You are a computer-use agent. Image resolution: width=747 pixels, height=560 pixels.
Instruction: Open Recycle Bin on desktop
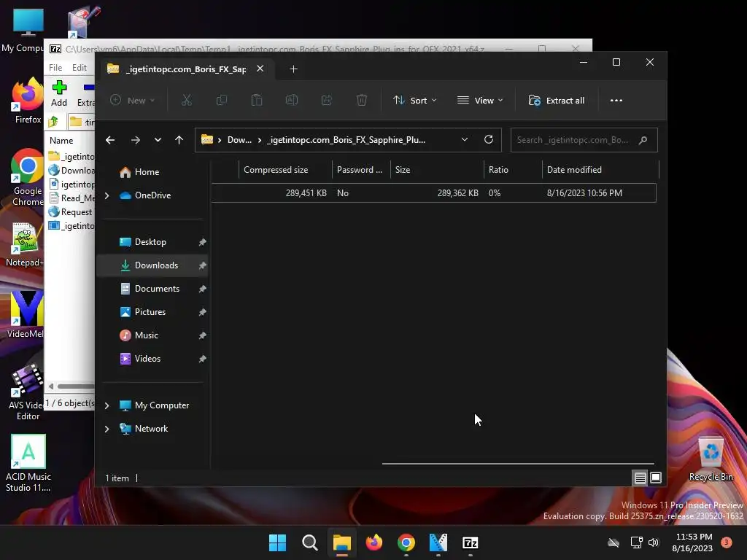(711, 459)
